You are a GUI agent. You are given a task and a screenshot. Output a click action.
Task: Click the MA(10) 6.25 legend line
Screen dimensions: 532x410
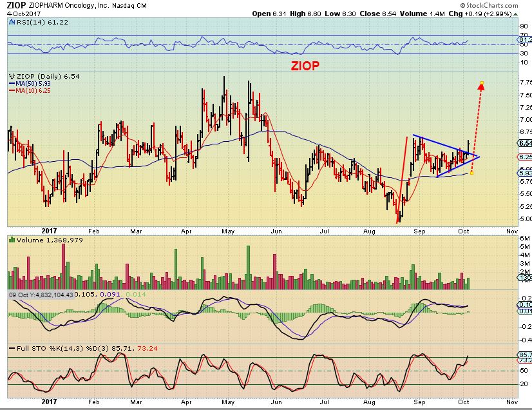pos(30,91)
